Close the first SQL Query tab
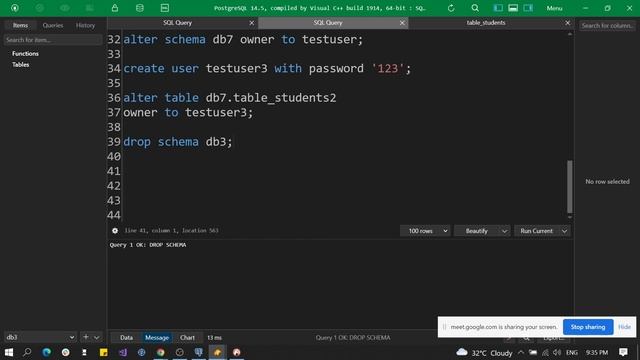Viewport: 640px width, 360px height. [251, 23]
